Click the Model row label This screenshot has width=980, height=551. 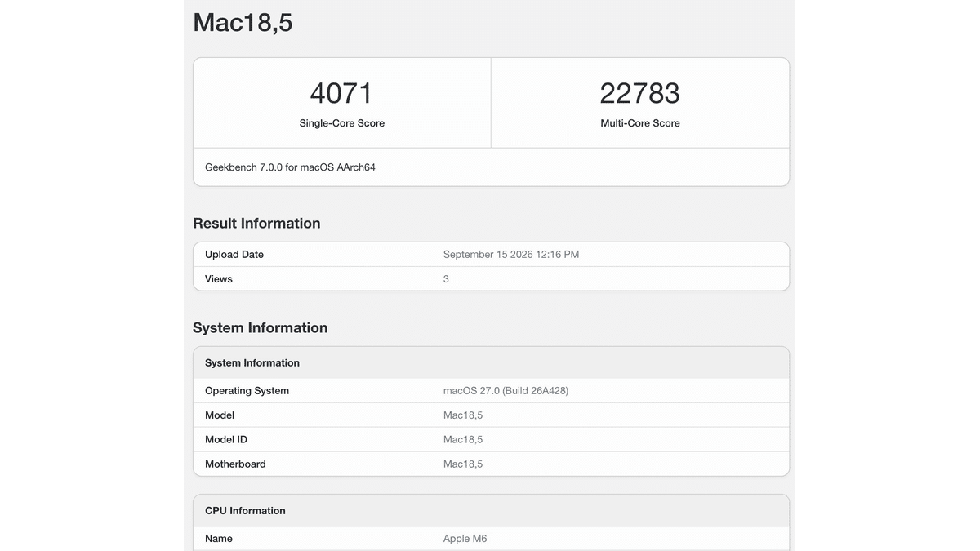click(x=220, y=415)
